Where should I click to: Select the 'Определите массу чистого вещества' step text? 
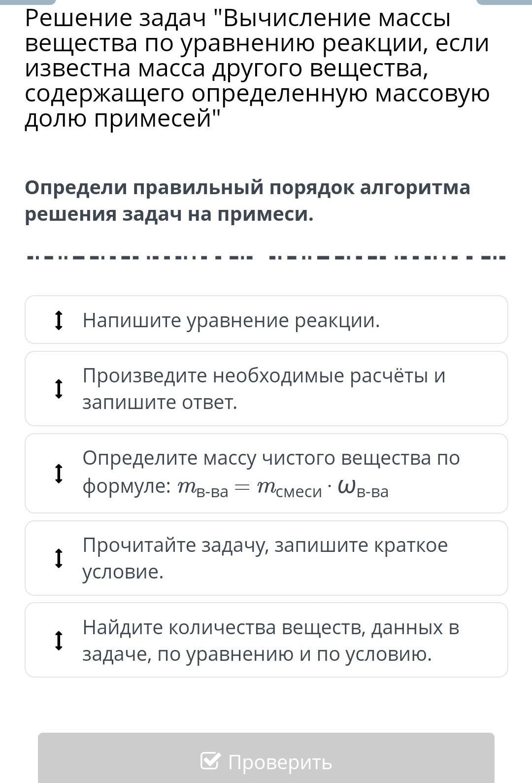pyautogui.click(x=271, y=458)
